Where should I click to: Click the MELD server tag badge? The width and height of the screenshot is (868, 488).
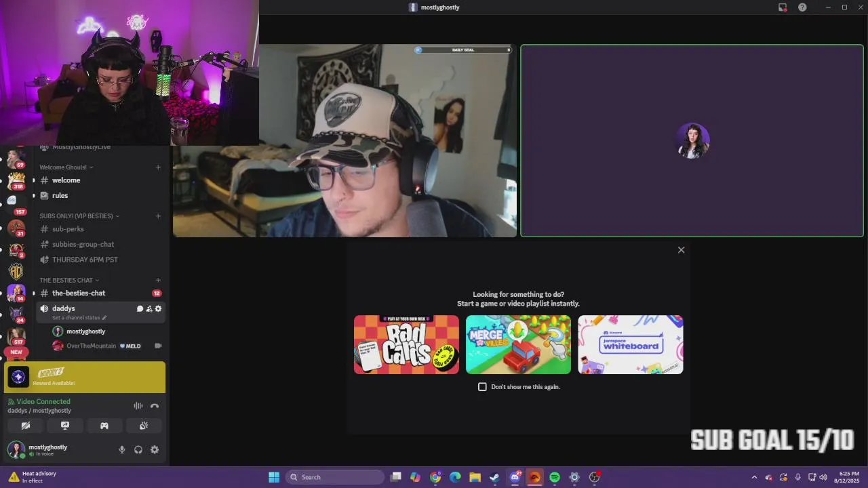[130, 346]
